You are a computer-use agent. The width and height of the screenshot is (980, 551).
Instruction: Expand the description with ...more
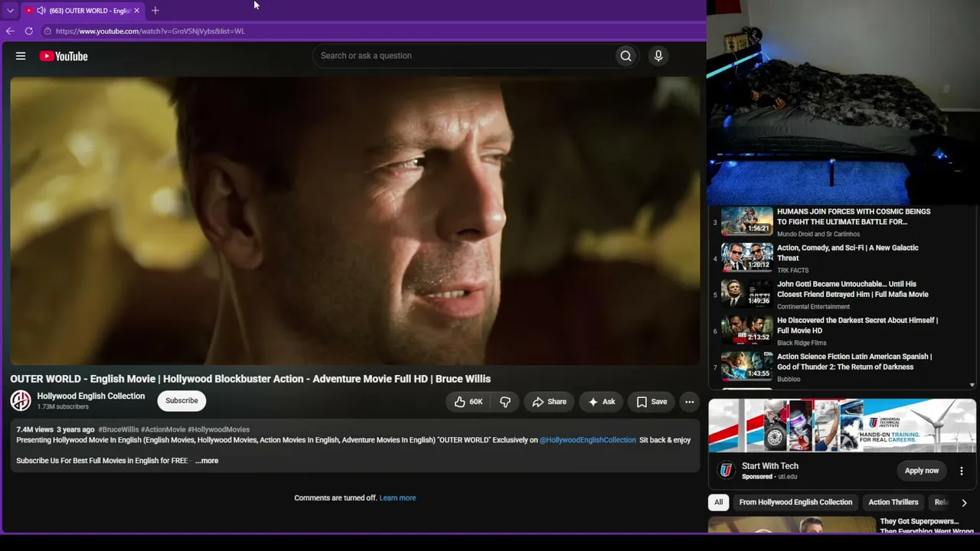(x=207, y=461)
